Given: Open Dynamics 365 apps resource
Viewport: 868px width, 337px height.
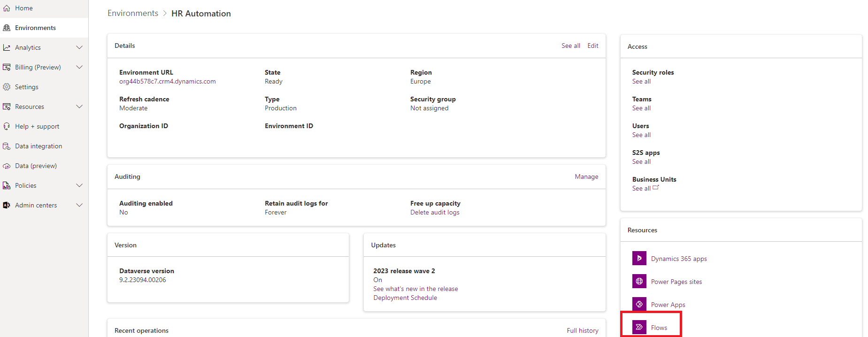Looking at the screenshot, I should (679, 259).
